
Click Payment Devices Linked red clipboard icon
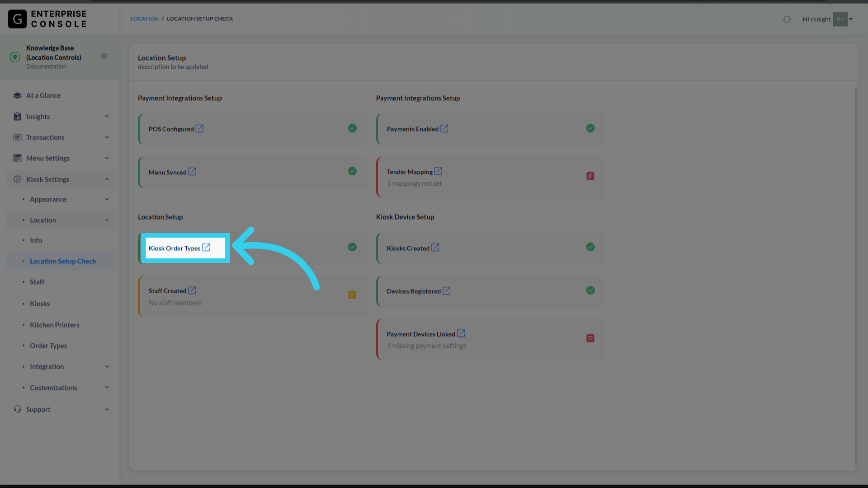(x=590, y=338)
